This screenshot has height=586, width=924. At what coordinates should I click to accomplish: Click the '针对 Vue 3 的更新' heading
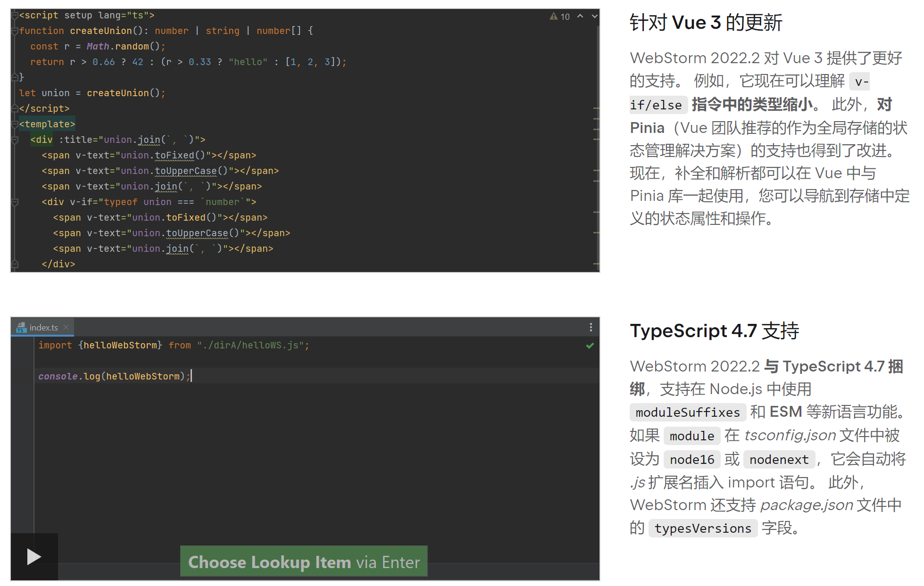[x=706, y=23]
